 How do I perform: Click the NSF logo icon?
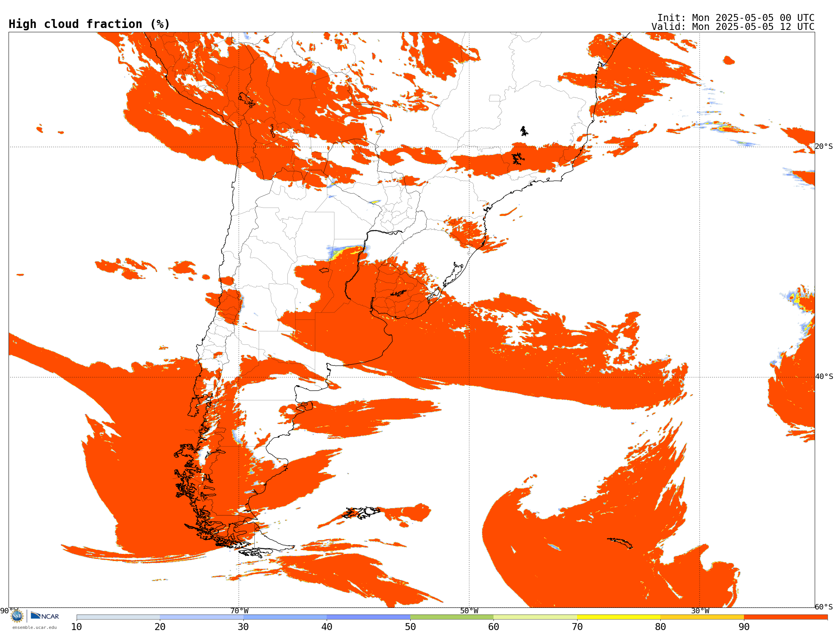pyautogui.click(x=17, y=616)
